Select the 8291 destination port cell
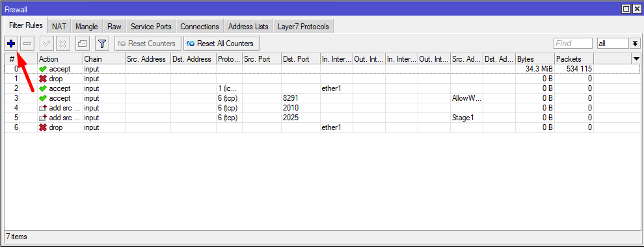Viewport: 644px width, 247px height. coord(301,98)
